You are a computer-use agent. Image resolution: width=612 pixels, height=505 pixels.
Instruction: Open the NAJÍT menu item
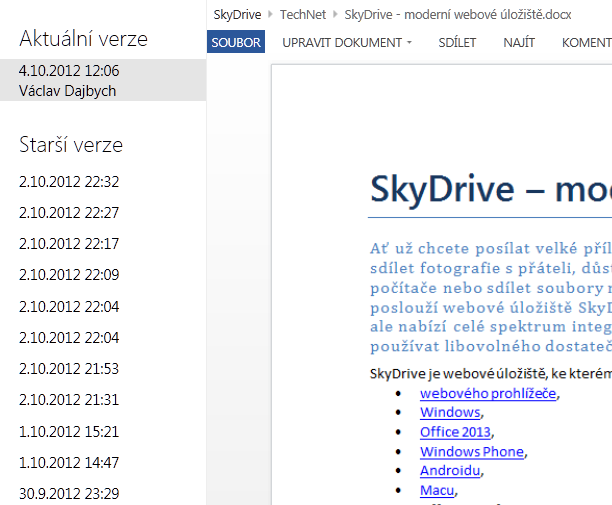pyautogui.click(x=519, y=42)
